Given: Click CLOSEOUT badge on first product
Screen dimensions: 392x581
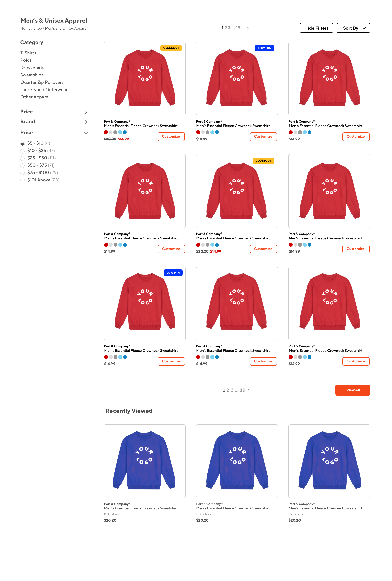Looking at the screenshot, I should click(x=171, y=48).
